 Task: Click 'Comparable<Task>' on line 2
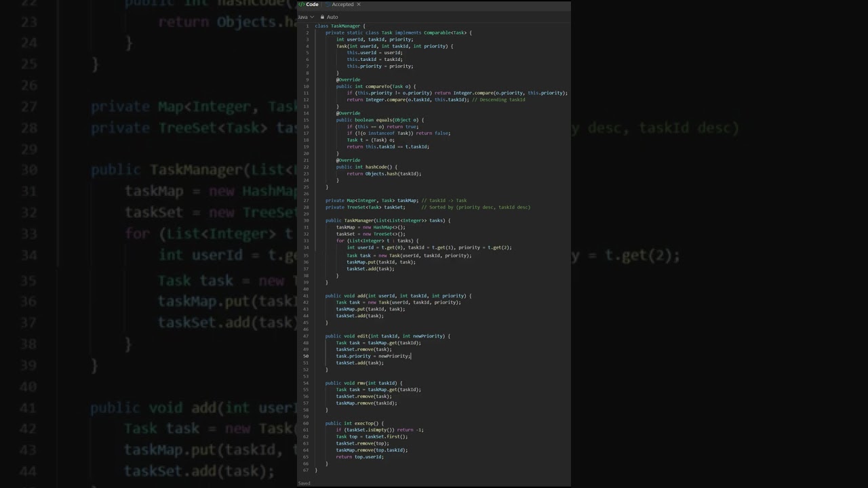445,33
